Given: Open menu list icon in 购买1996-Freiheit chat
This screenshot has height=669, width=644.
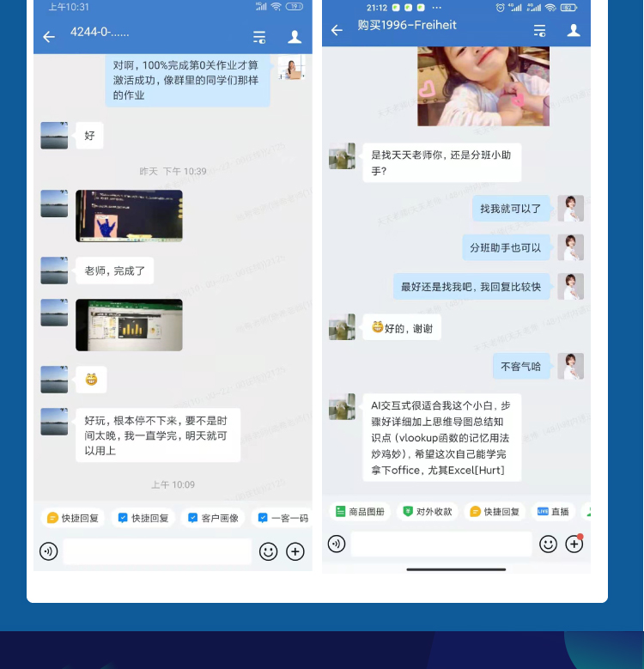Looking at the screenshot, I should 539,30.
